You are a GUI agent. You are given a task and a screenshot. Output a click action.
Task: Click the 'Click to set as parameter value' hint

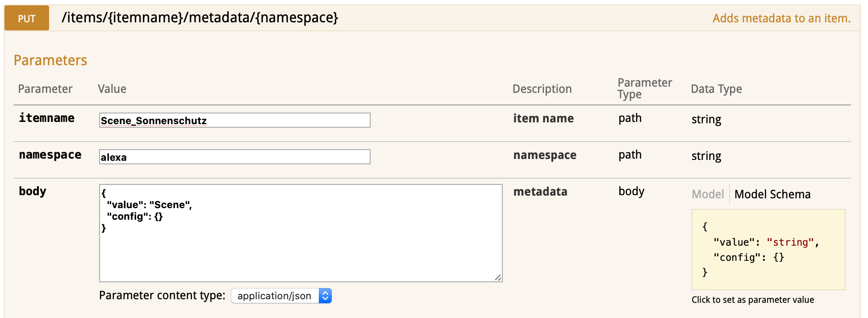(752, 300)
